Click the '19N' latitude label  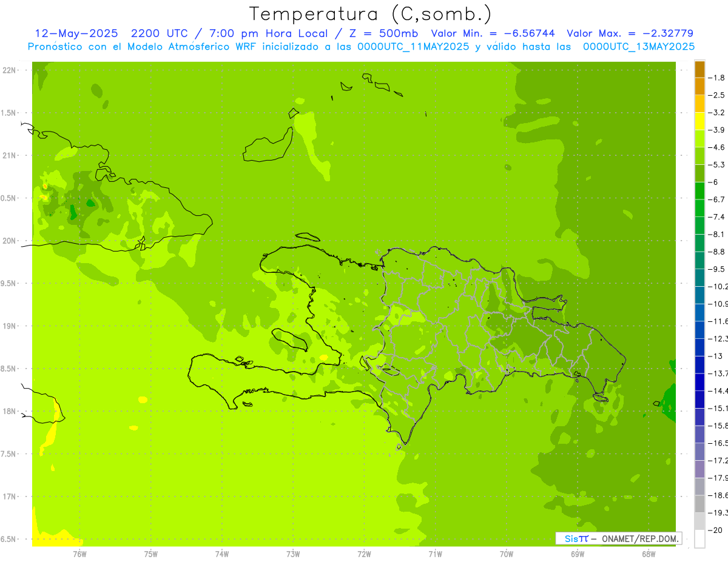click(x=10, y=326)
